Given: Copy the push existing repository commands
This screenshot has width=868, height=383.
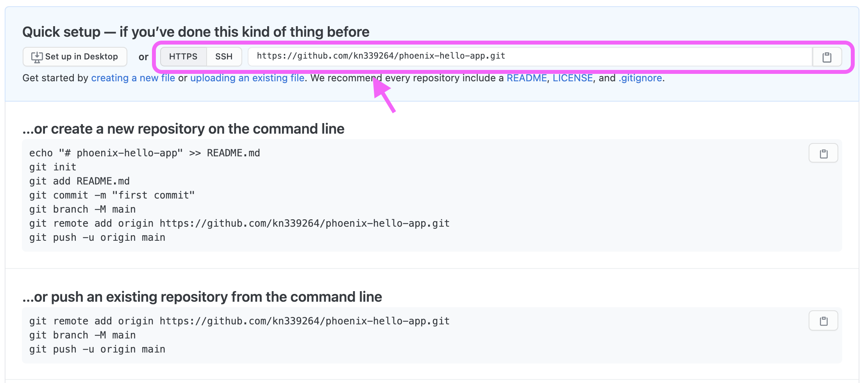Looking at the screenshot, I should pos(823,321).
